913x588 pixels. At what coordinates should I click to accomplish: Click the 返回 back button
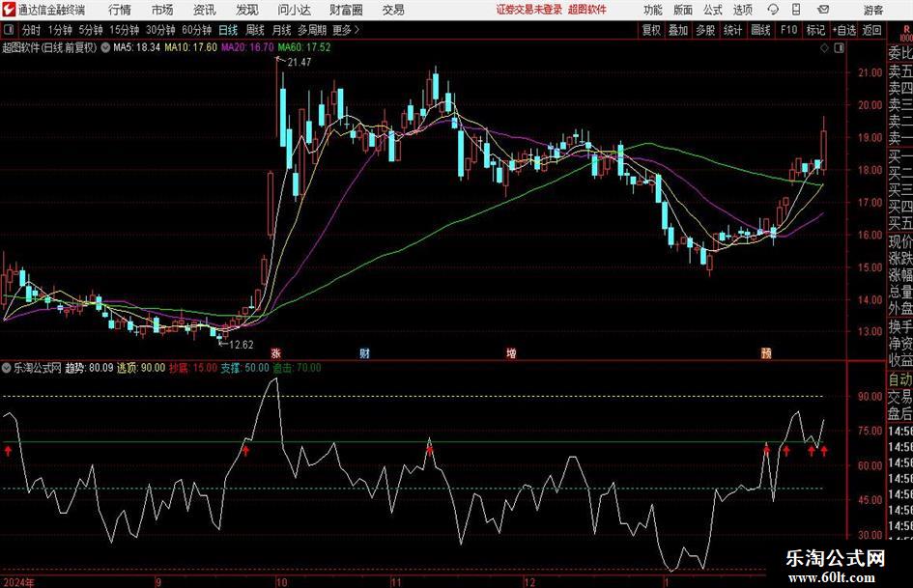click(871, 30)
